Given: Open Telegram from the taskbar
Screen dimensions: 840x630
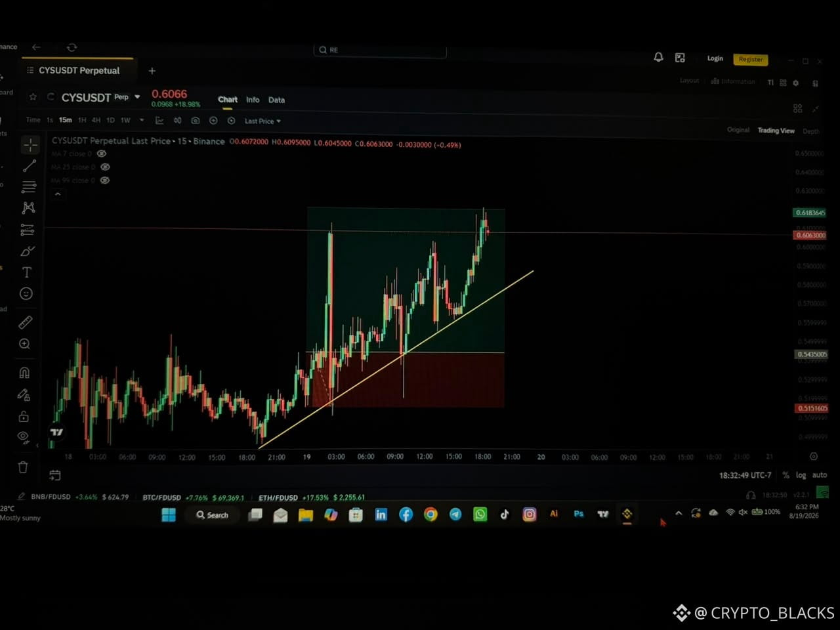Looking at the screenshot, I should pyautogui.click(x=455, y=514).
